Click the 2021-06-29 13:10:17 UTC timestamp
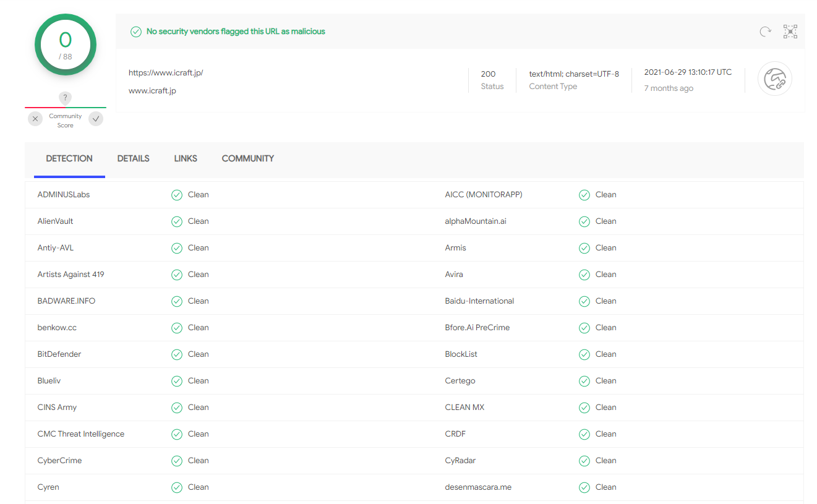This screenshot has height=504, width=817. pyautogui.click(x=688, y=72)
